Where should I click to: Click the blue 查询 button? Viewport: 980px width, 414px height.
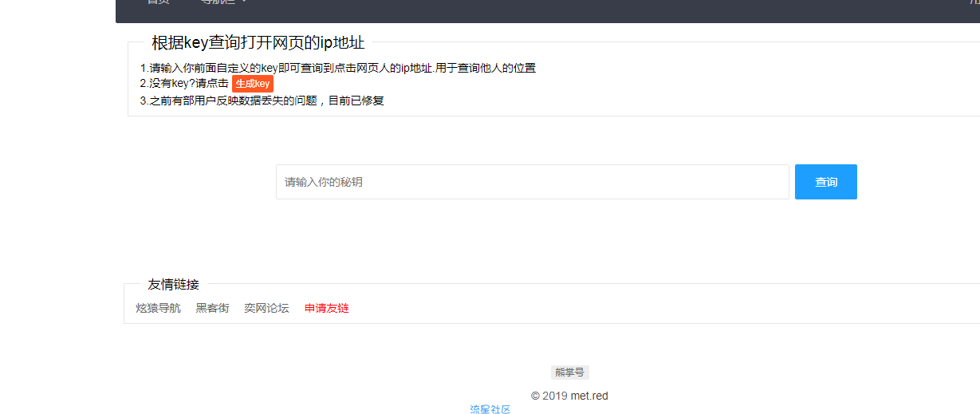pyautogui.click(x=826, y=182)
